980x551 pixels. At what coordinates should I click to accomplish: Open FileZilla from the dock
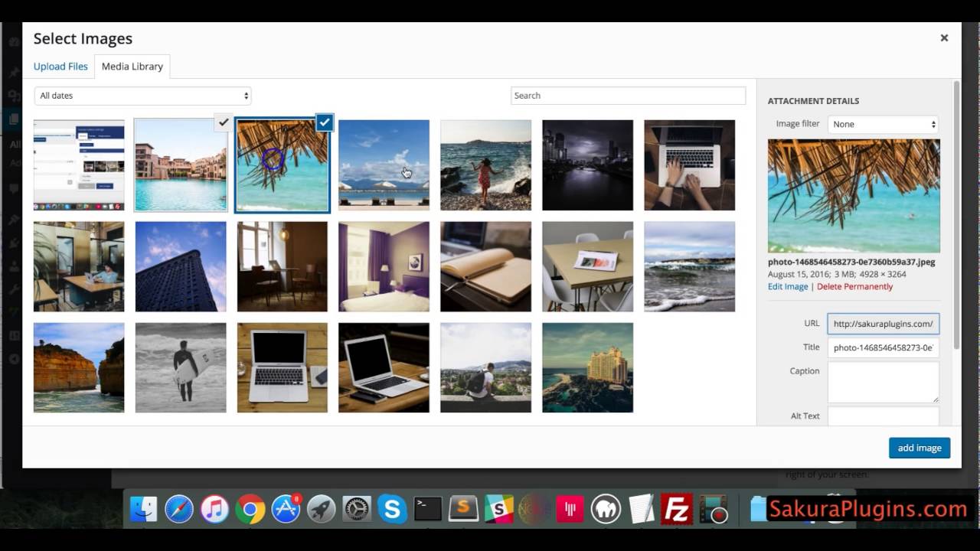(677, 509)
